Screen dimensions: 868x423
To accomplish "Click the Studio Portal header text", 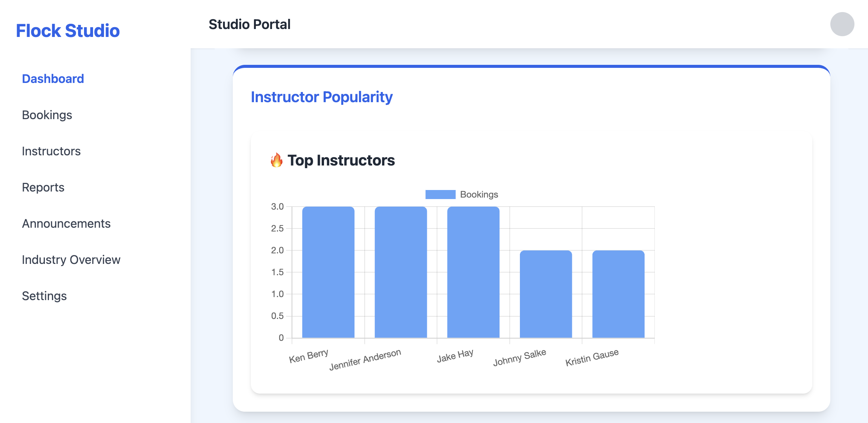I will [x=250, y=24].
